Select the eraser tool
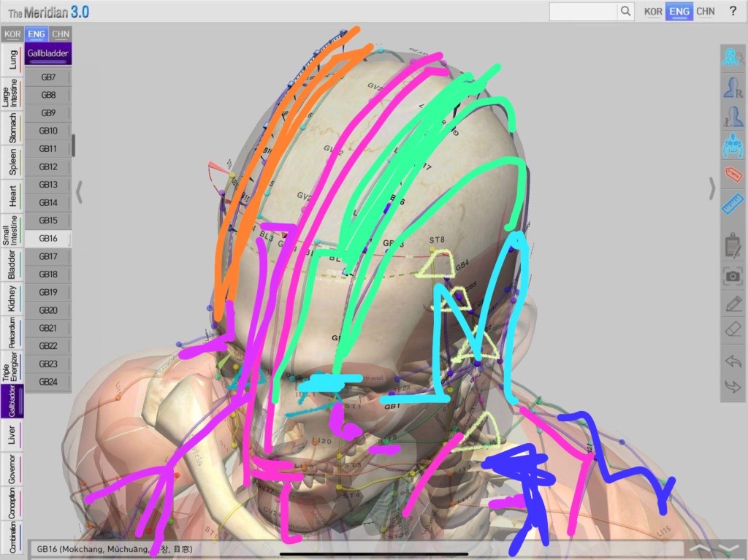 click(x=733, y=331)
